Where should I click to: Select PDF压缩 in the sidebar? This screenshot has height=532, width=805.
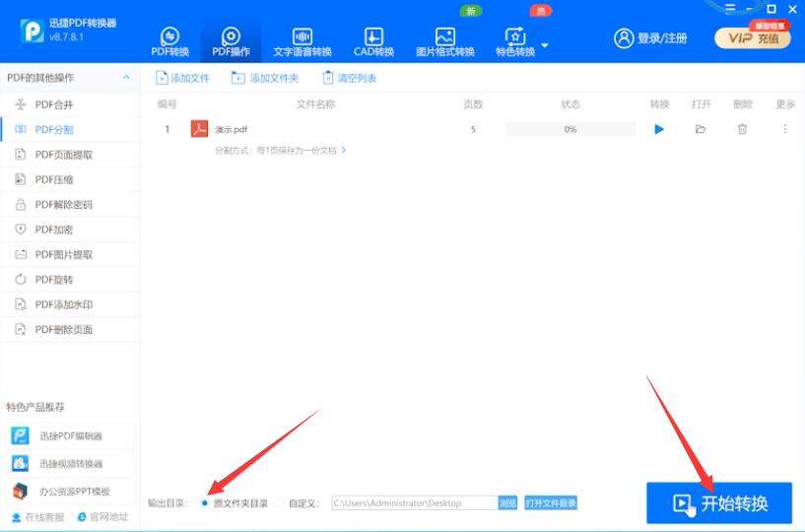[x=70, y=179]
